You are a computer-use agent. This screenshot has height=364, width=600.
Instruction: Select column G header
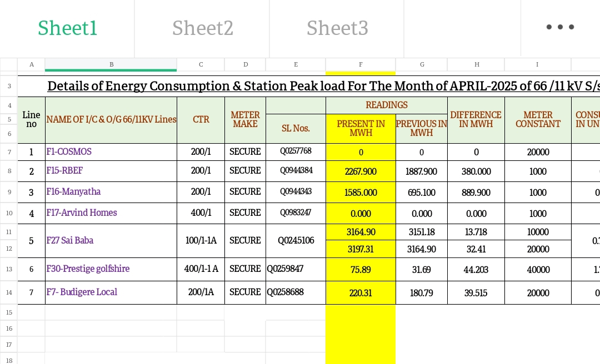pyautogui.click(x=422, y=64)
